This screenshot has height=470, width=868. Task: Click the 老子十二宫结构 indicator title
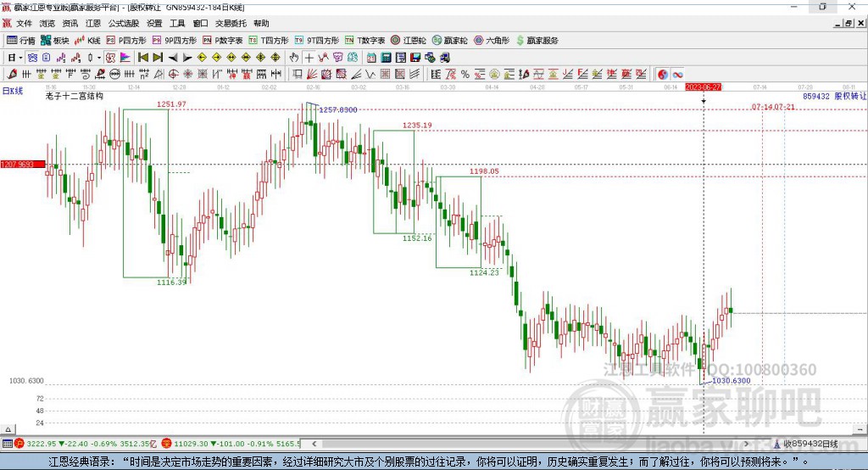click(75, 96)
